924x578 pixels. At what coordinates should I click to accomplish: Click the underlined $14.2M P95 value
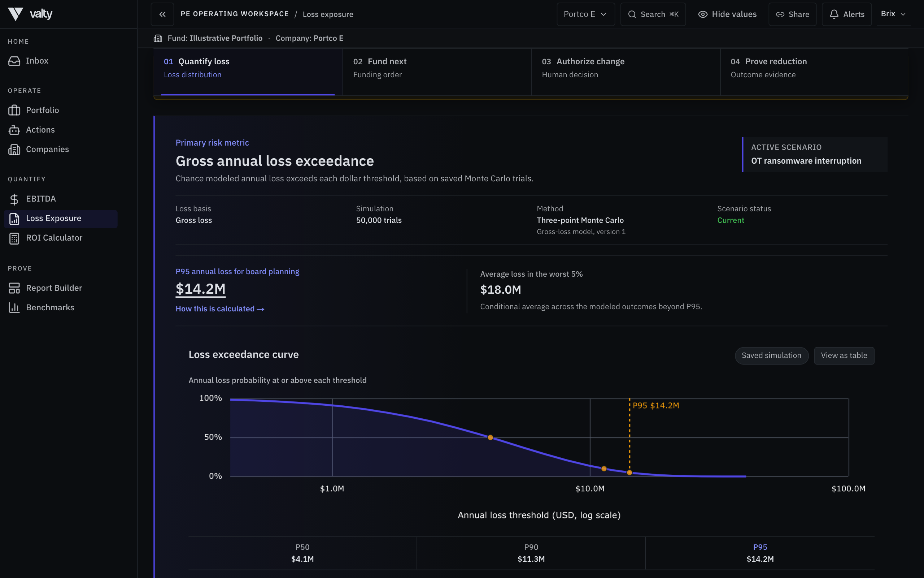point(200,289)
